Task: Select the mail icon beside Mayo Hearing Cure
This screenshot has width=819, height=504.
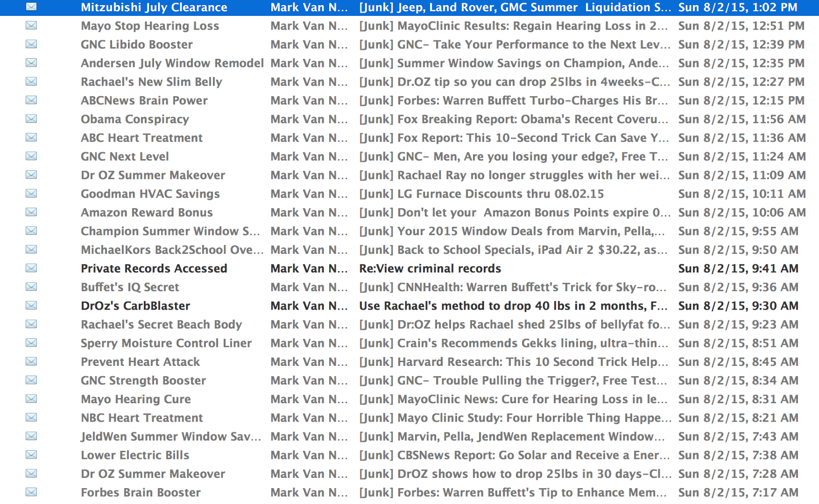Action: pos(31,399)
